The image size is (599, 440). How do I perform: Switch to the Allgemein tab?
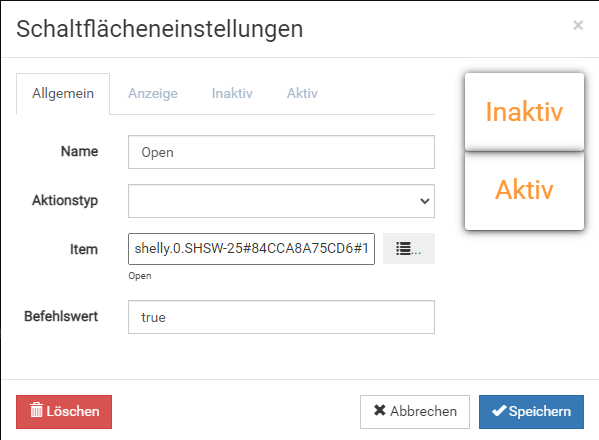click(63, 94)
